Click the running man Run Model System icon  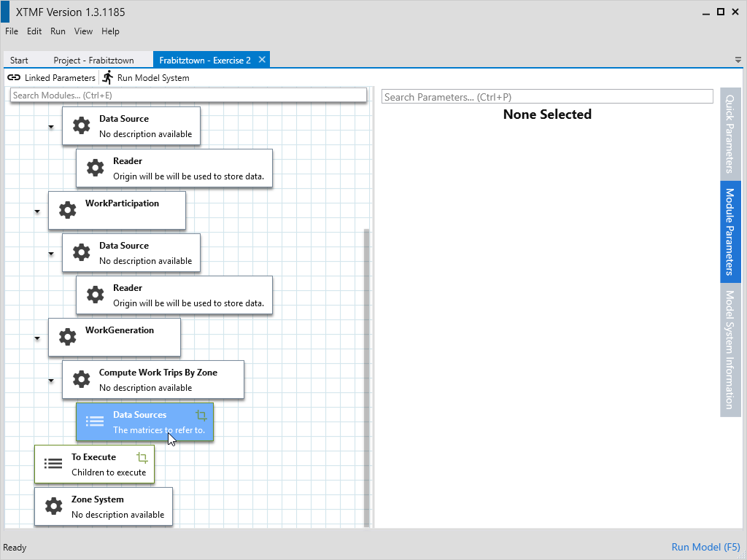[108, 77]
